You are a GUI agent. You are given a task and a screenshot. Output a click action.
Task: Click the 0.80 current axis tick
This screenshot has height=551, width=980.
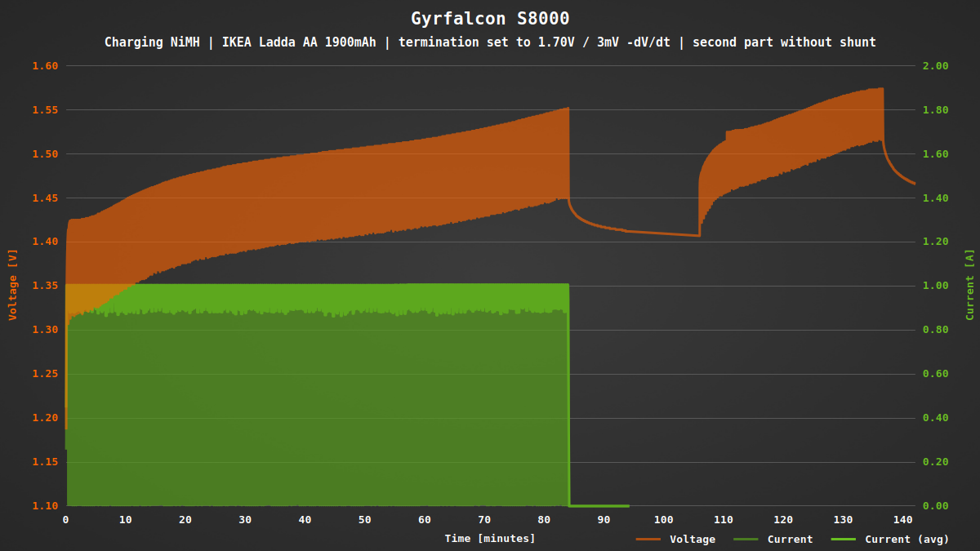(935, 330)
